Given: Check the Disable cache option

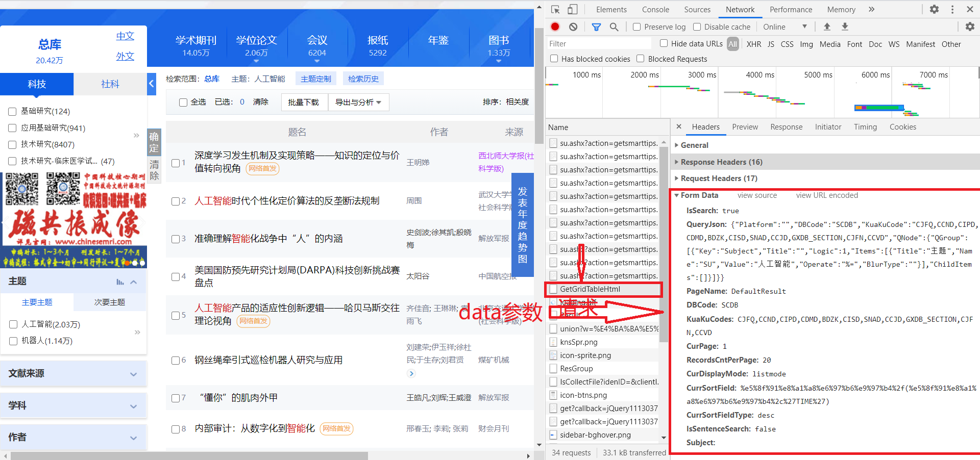Looking at the screenshot, I should tap(697, 27).
